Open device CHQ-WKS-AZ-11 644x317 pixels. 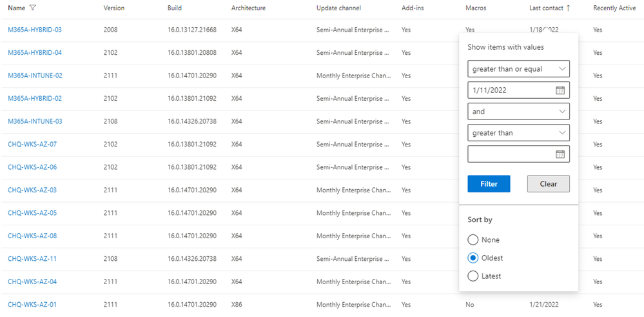click(32, 259)
